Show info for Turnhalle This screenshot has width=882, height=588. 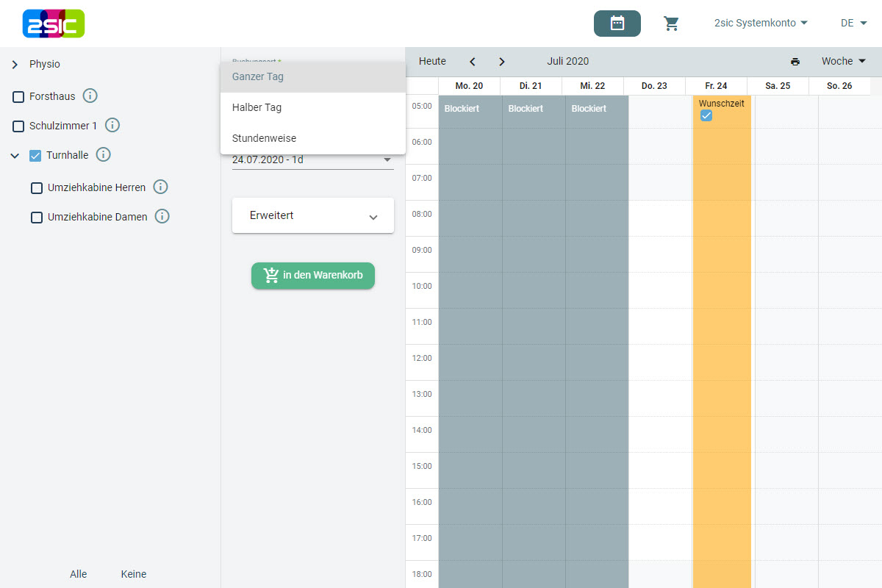[104, 154]
